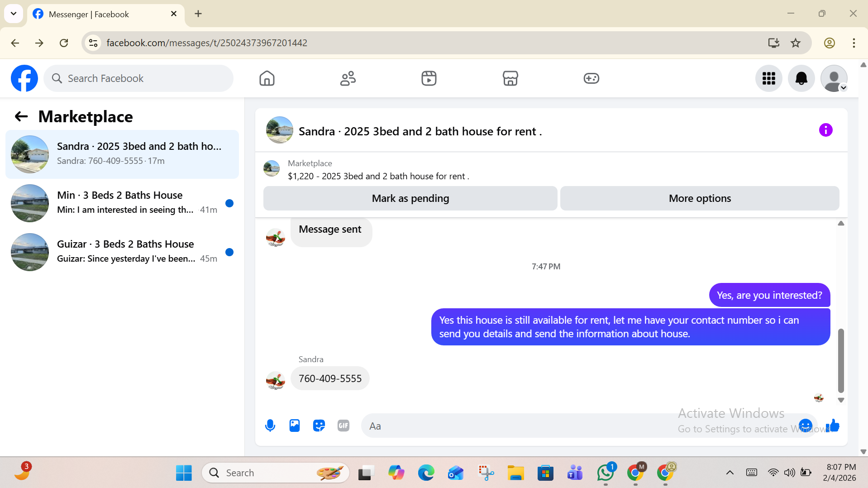Open the Wi-Fi network tray icon
The height and width of the screenshot is (488, 868).
click(x=773, y=473)
